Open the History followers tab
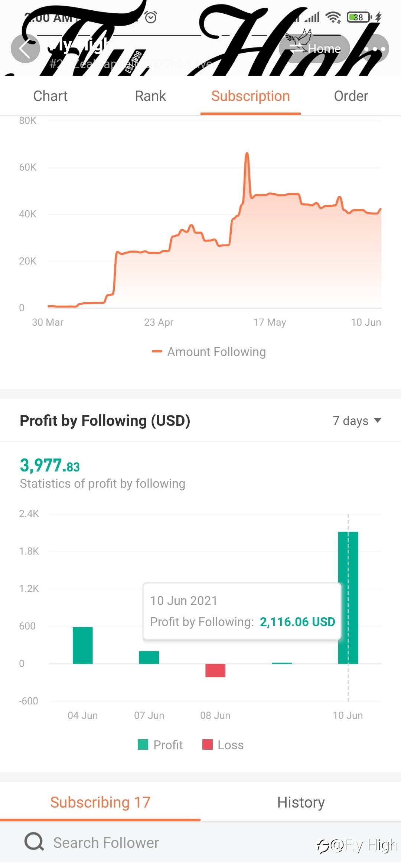401x868 pixels. point(301,802)
